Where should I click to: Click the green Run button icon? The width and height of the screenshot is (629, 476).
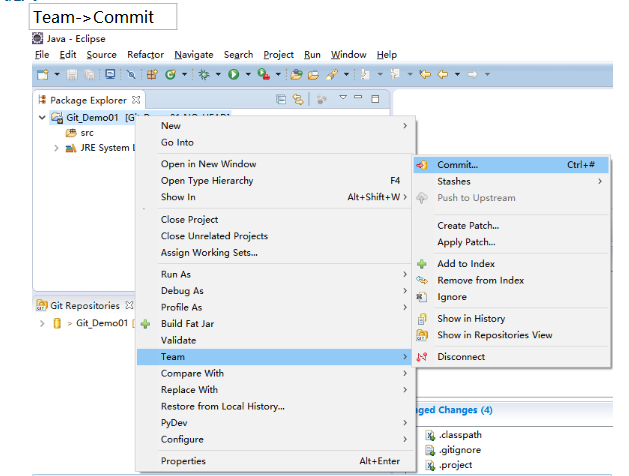click(x=233, y=75)
